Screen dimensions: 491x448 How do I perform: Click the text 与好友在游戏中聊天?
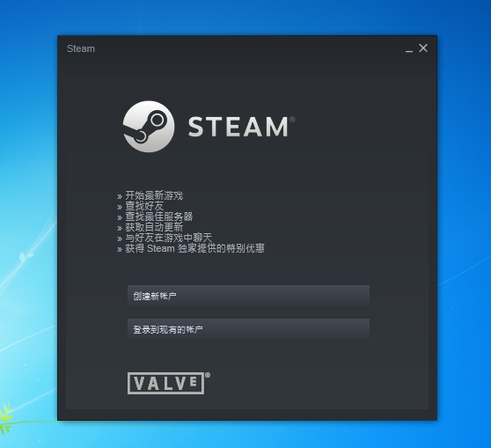tap(169, 238)
